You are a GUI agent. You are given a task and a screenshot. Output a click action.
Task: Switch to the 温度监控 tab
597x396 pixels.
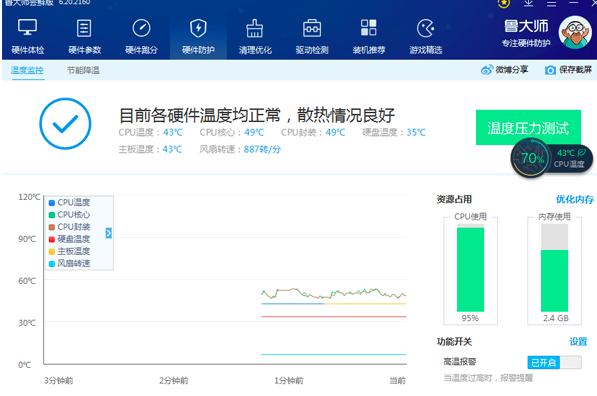tap(27, 70)
